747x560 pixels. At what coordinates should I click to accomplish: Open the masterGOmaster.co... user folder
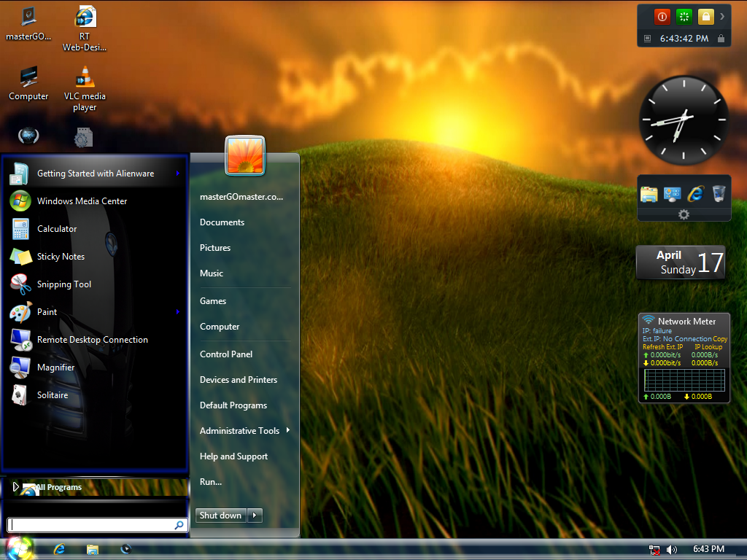pos(241,197)
